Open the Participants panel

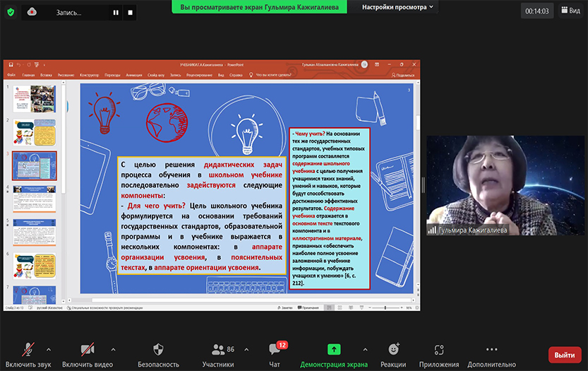pyautogui.click(x=218, y=355)
